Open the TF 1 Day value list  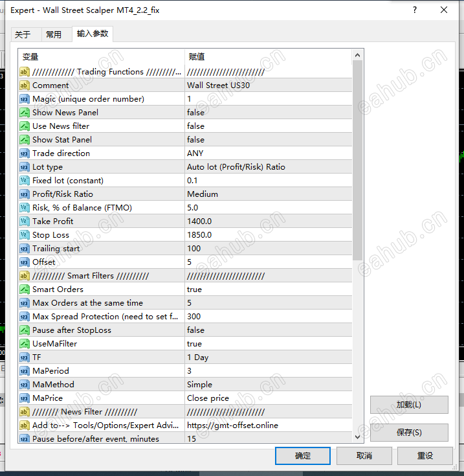(x=269, y=357)
